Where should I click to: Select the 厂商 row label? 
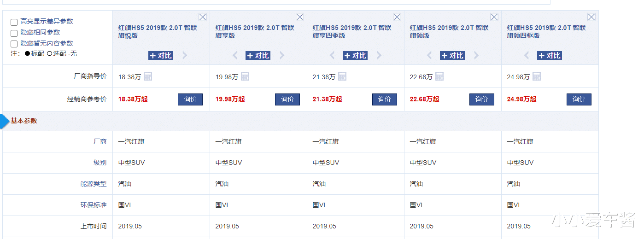100,141
